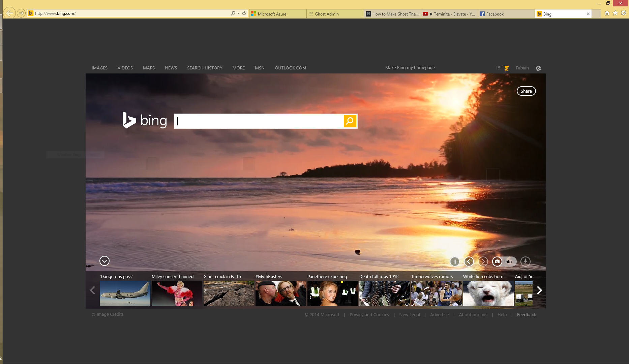
Task: Click the Bing logo
Action: [145, 120]
